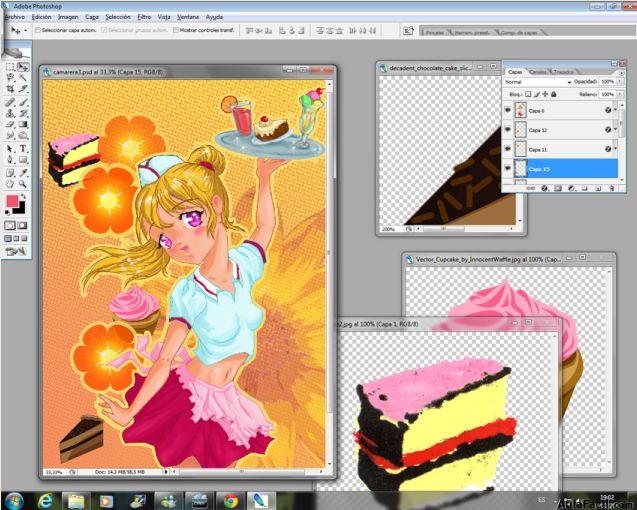Screen dimensions: 637x510
Task: Open the Archivo menu
Action: pyautogui.click(x=15, y=17)
